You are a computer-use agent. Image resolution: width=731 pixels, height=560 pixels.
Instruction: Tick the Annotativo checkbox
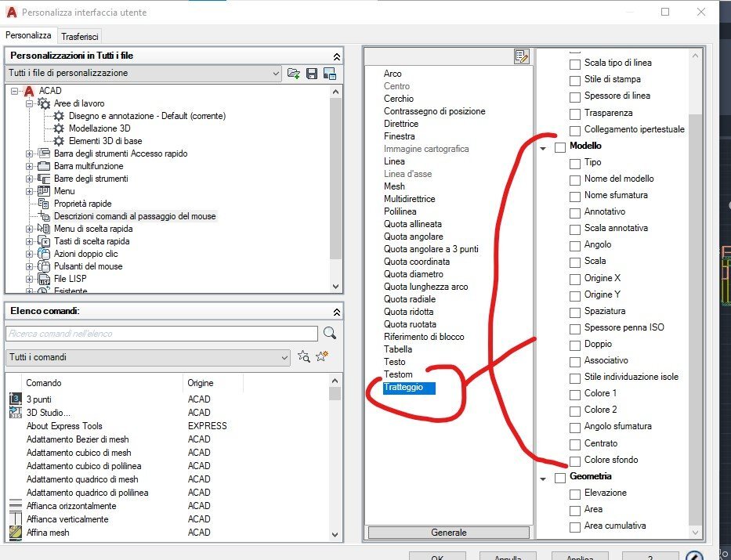575,213
